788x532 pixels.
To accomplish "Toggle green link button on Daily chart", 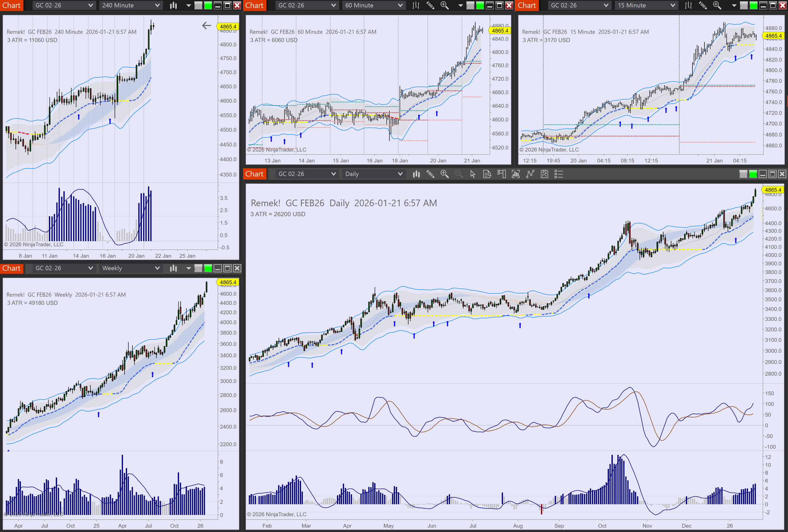I will point(753,174).
